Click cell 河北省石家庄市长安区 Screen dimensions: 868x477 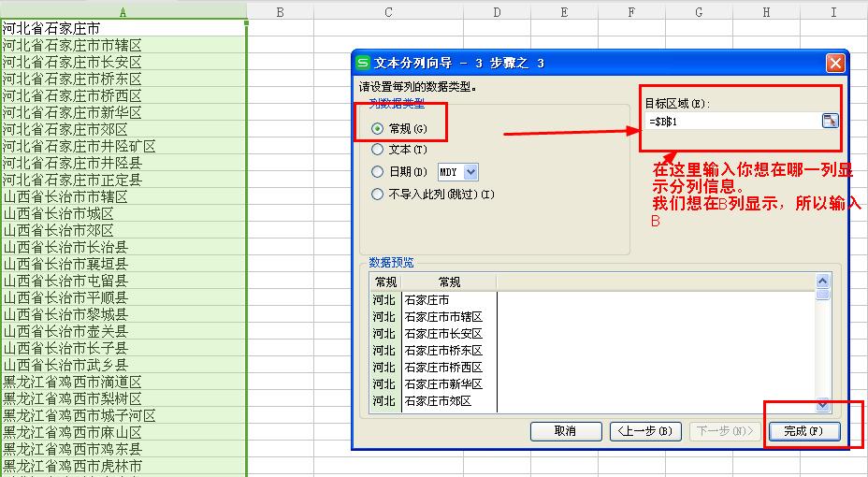tap(123, 62)
